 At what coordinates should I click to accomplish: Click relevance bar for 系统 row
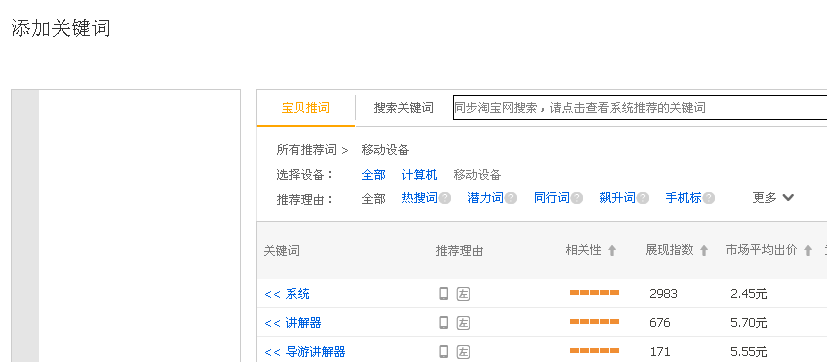click(594, 293)
